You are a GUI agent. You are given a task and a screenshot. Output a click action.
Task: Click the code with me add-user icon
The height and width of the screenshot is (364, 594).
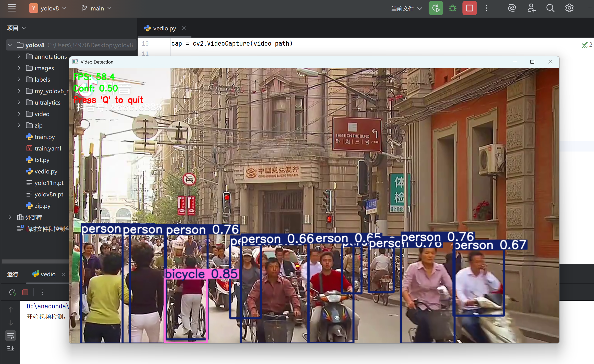click(x=531, y=8)
